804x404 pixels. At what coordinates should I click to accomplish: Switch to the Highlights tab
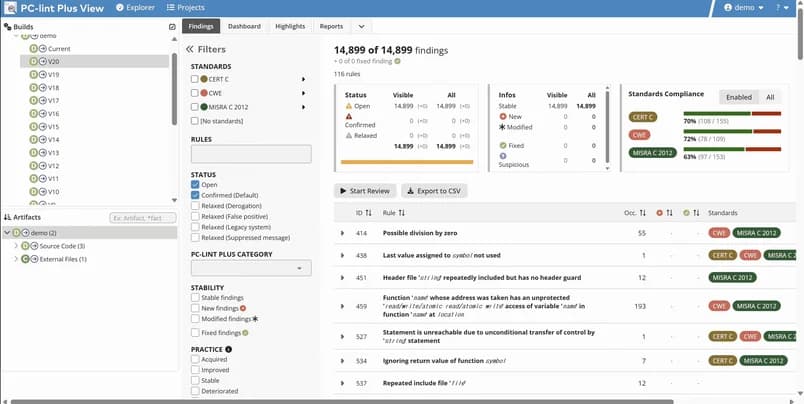point(290,26)
